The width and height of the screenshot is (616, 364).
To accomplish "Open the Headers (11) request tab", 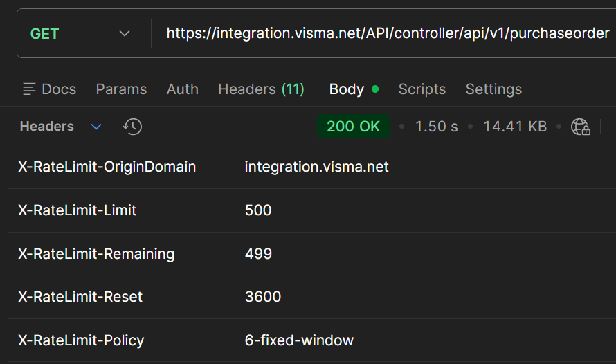I will click(x=261, y=89).
